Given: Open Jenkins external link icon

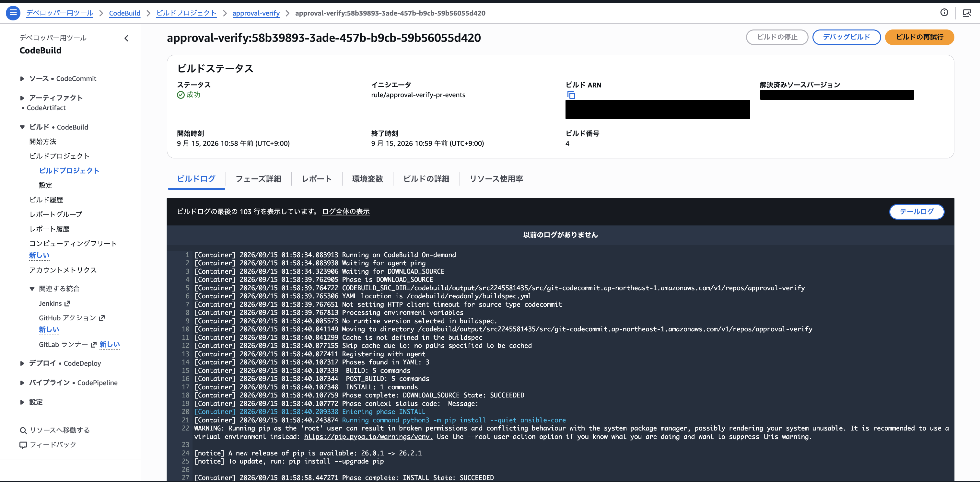Looking at the screenshot, I should (x=67, y=303).
